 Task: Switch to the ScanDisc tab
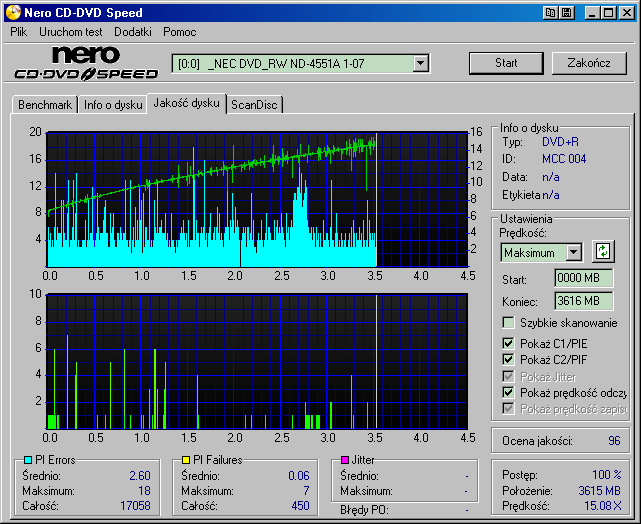click(x=254, y=105)
